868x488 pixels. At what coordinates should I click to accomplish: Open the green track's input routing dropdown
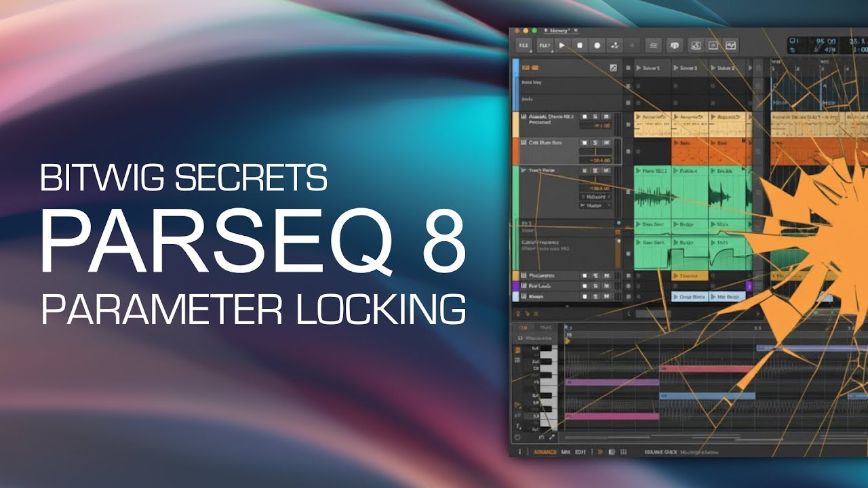coord(595,197)
